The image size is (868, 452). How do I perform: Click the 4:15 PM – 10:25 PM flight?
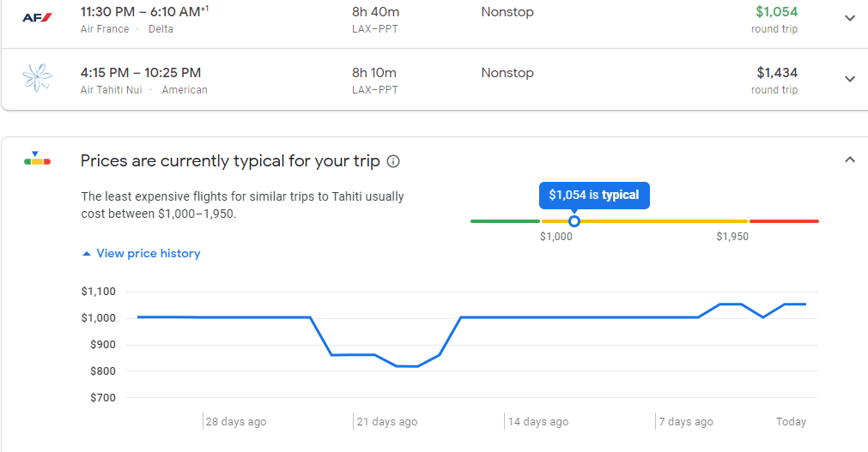(x=141, y=73)
